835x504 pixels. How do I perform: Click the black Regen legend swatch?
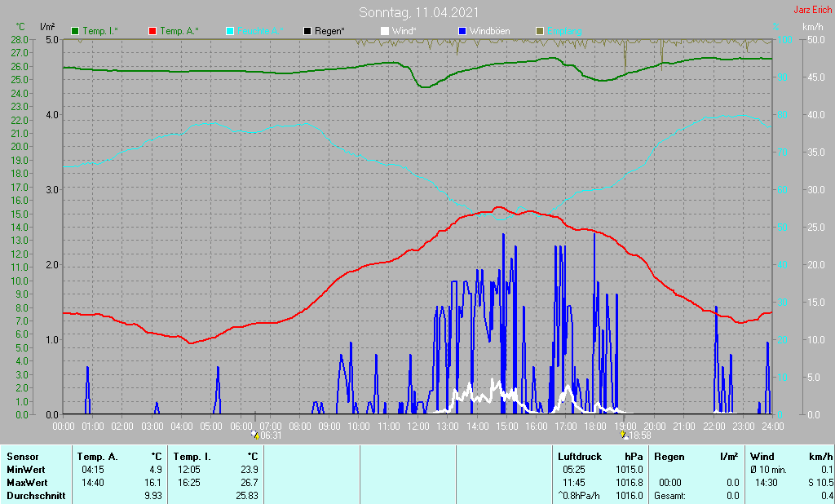click(x=307, y=31)
